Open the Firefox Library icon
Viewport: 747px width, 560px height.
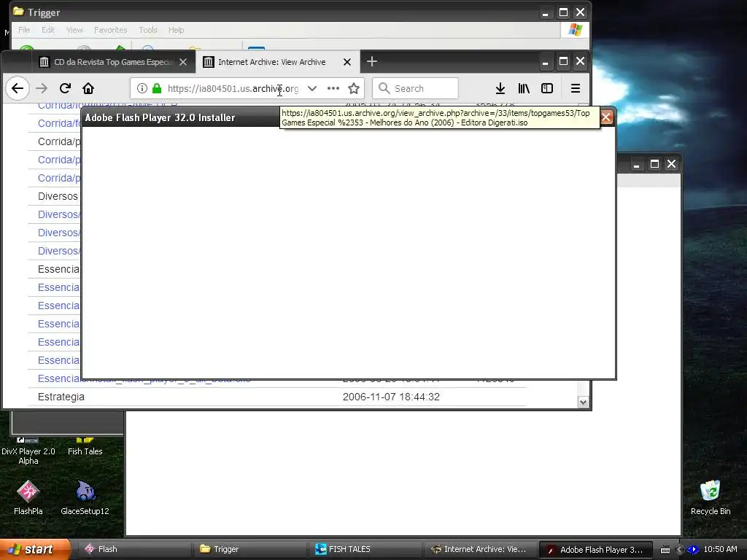[x=524, y=88]
